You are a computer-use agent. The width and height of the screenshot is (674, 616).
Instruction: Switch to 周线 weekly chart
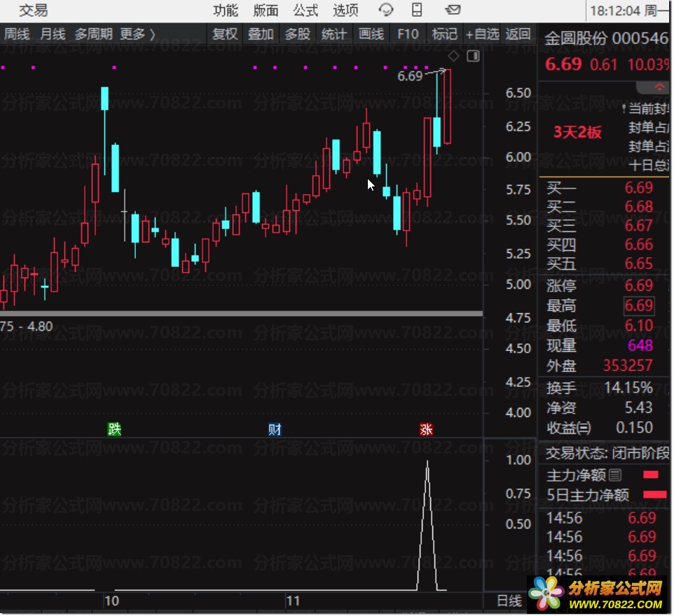click(x=17, y=34)
